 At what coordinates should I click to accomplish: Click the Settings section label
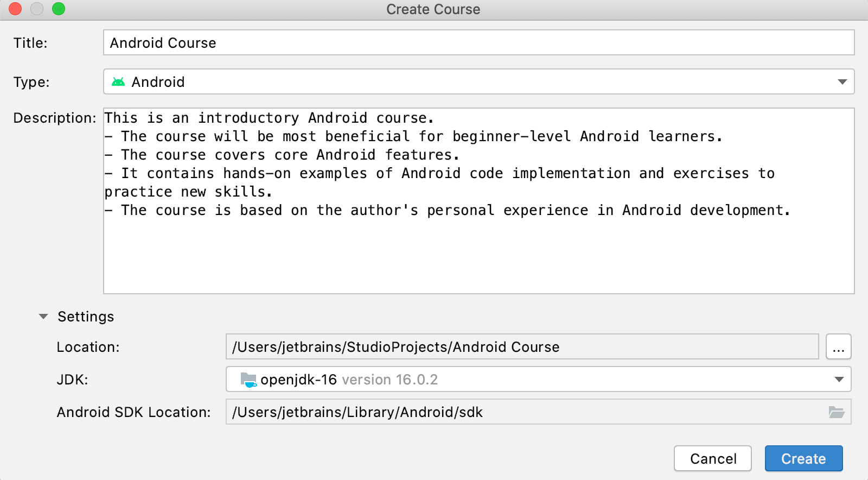[x=86, y=317]
